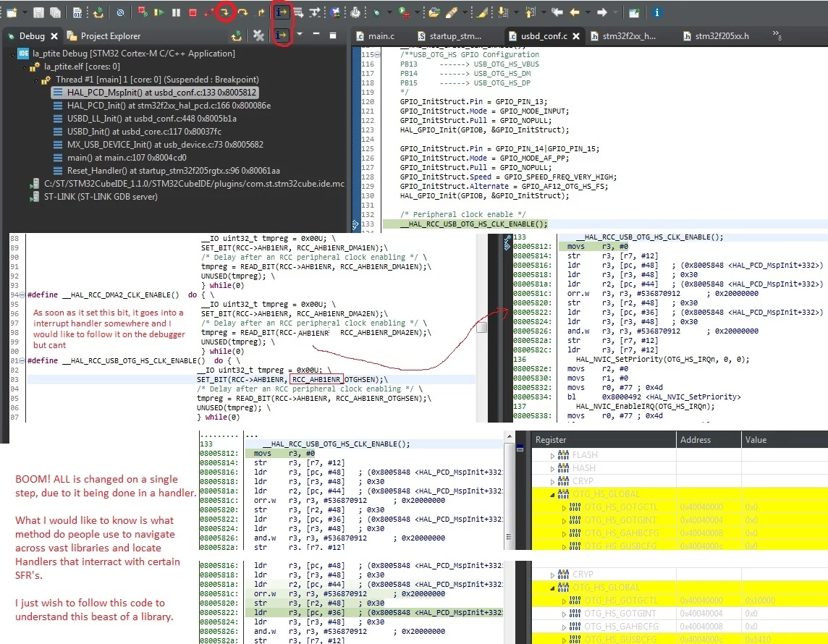Viewport: 828px width, 644px height.
Task: Sort by the Address column header
Action: (x=709, y=440)
